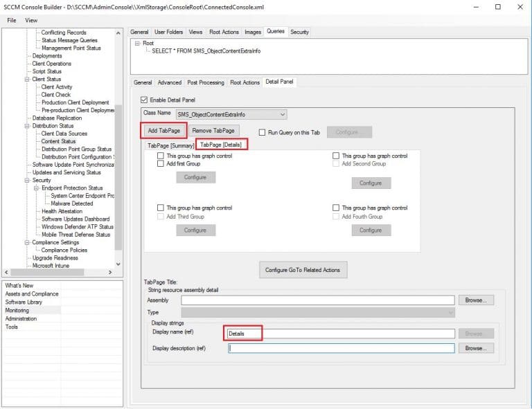This screenshot has width=532, height=409.
Task: Select Malware Detected in the tree
Action: (x=71, y=203)
